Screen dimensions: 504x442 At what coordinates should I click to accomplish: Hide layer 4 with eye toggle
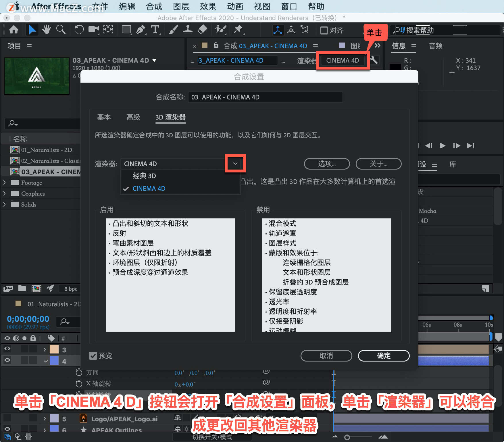(x=7, y=360)
